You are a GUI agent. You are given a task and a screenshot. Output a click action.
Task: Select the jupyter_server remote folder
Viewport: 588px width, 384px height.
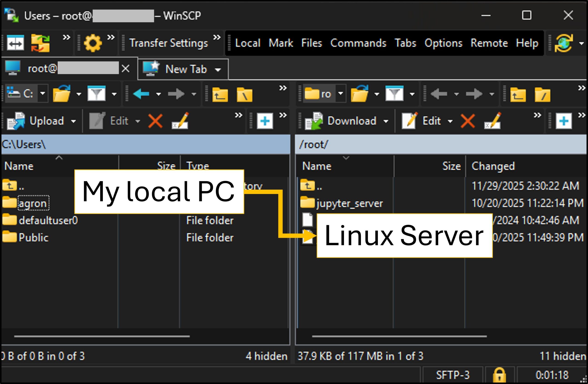349,204
